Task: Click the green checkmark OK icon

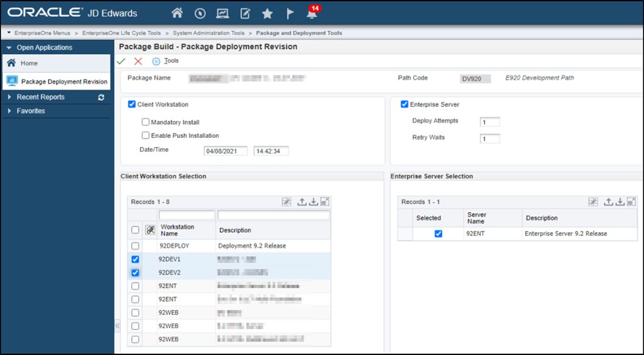Action: pos(121,61)
